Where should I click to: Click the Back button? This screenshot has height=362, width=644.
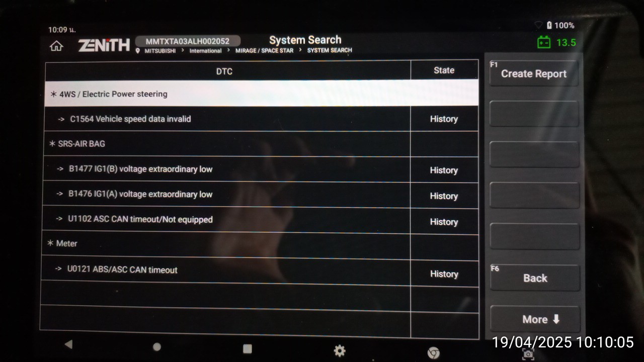(535, 278)
